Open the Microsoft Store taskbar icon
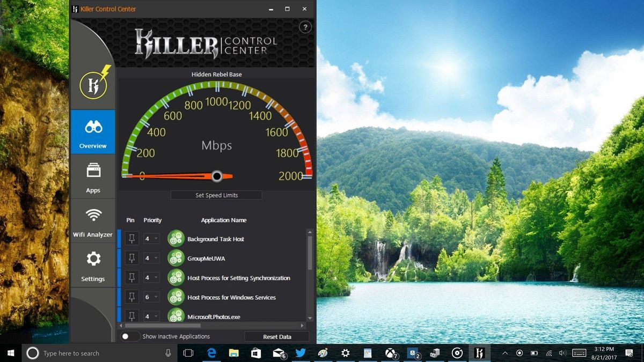This screenshot has height=362, width=644. (256, 353)
